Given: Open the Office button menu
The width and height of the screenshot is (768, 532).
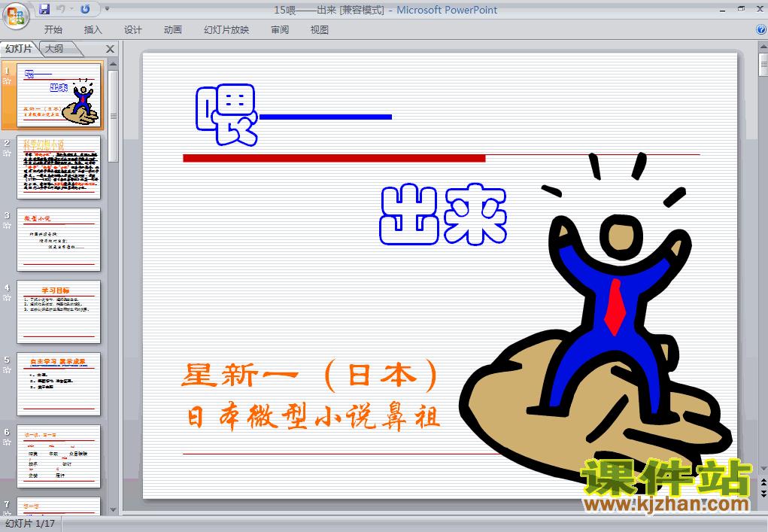Looking at the screenshot, I should click(x=16, y=16).
